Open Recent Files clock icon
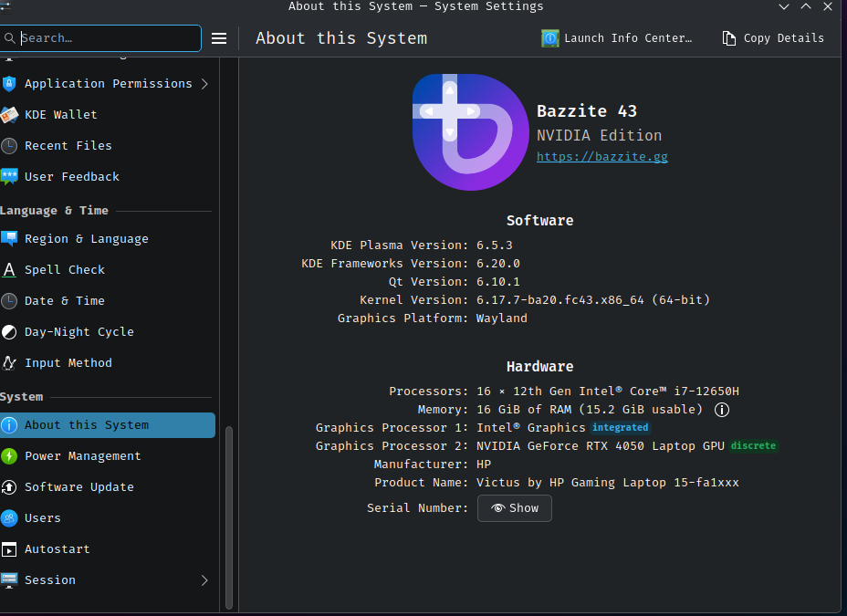847x616 pixels. (9, 146)
